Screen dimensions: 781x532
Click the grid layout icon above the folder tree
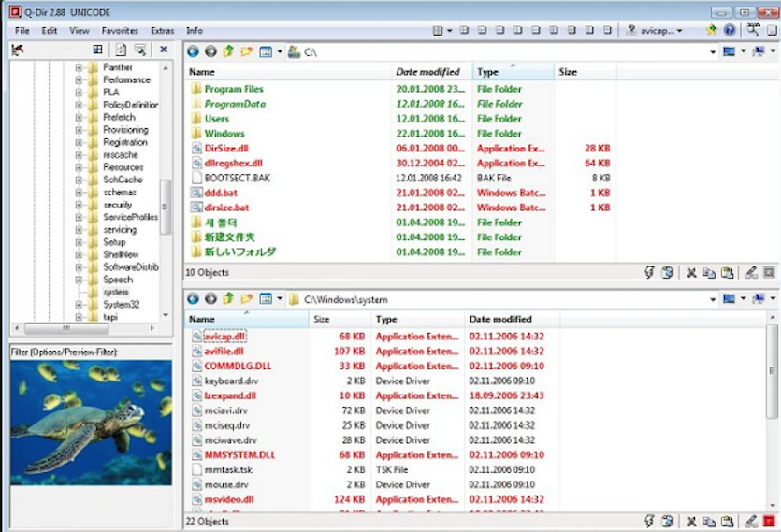97,50
